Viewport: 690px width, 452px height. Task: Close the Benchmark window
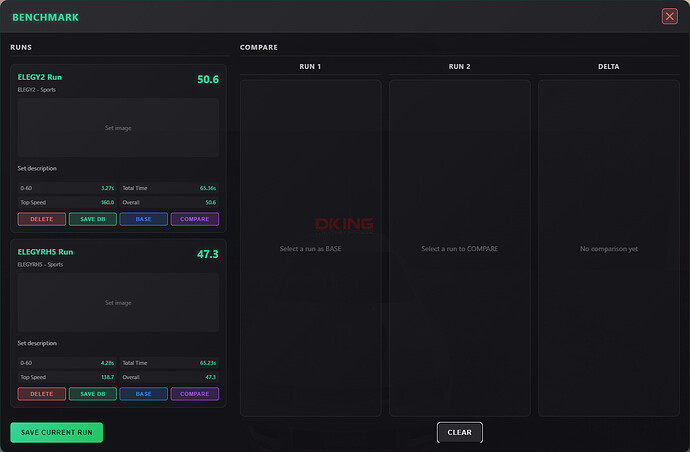tap(669, 17)
